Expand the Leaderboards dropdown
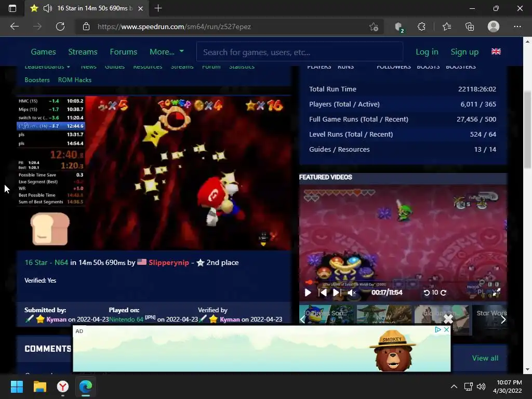The image size is (532, 399). point(47,67)
